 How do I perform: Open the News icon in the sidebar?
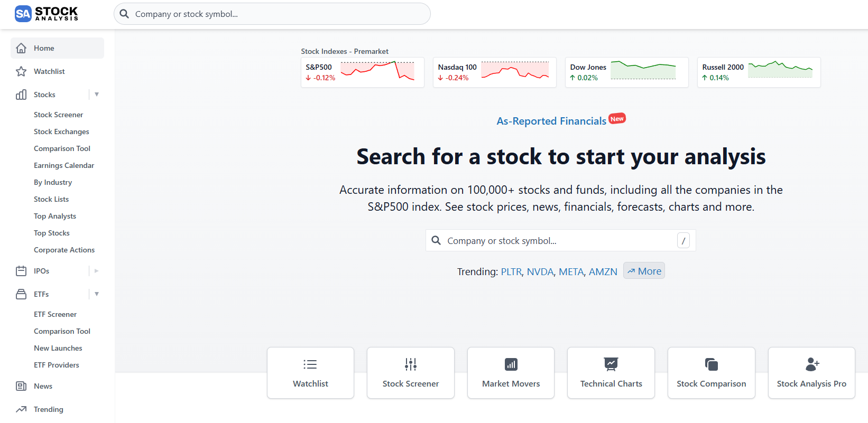coord(21,386)
